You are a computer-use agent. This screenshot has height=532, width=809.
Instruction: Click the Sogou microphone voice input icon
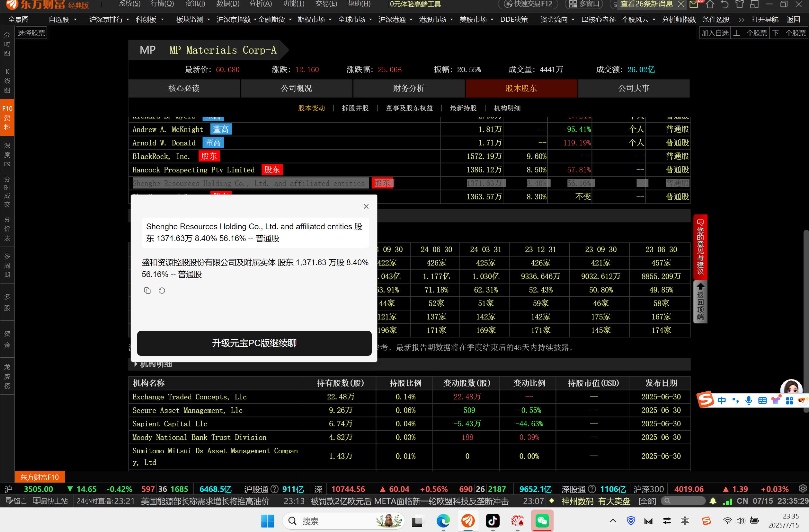tap(749, 401)
